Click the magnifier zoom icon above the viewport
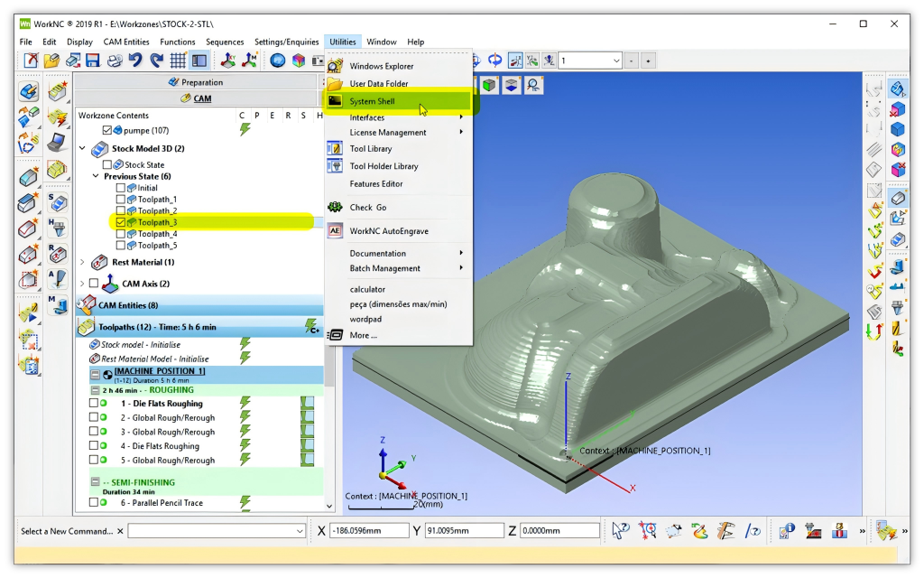The width and height of the screenshot is (924, 578). [533, 86]
